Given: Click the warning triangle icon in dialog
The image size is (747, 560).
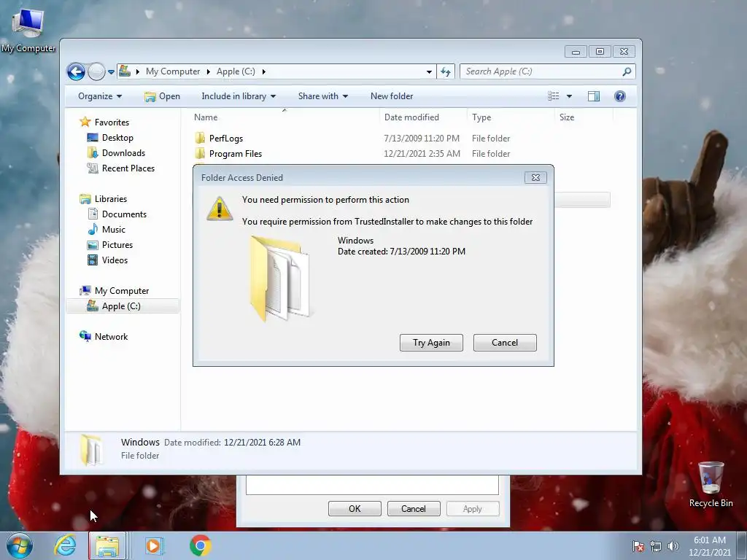Looking at the screenshot, I should coord(219,208).
